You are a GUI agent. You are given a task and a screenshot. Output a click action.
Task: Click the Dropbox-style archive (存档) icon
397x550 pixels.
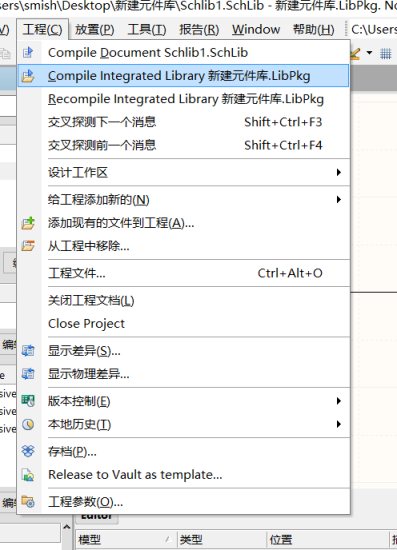point(28,451)
